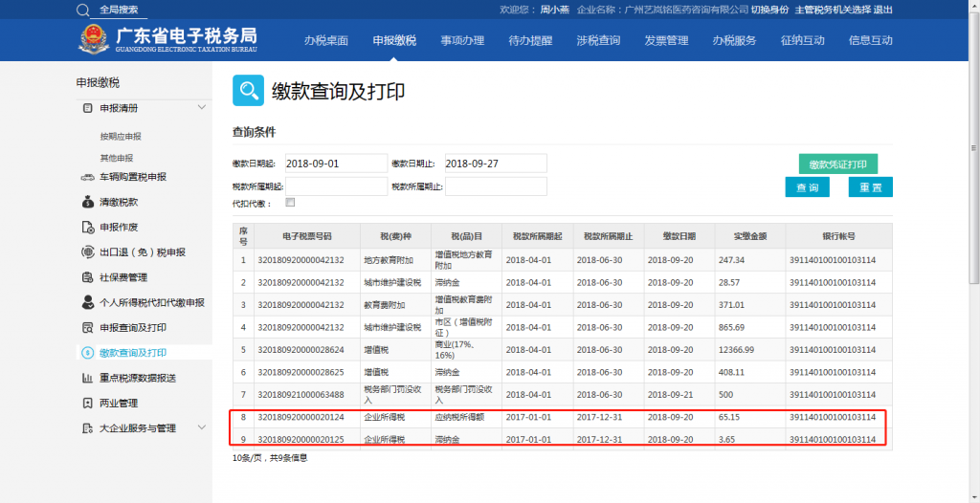Click the global search magnifier icon
Viewport: 980px width, 503px height.
(83, 10)
